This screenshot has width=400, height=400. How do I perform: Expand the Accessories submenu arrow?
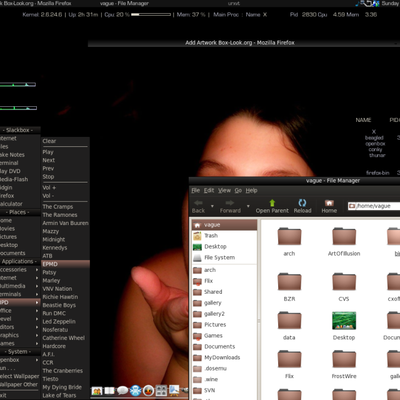[37, 270]
